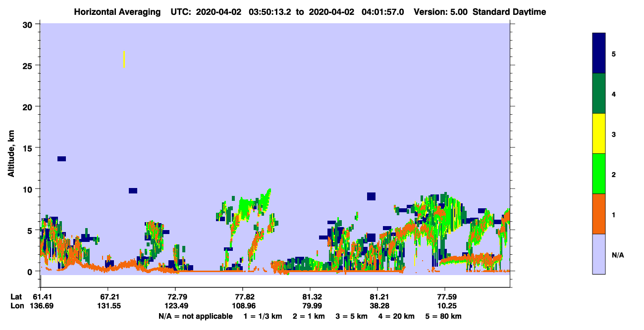This screenshot has width=644, height=330.
Task: Click the isolated dark blue block near 9 km altitude
Action: pos(371,196)
